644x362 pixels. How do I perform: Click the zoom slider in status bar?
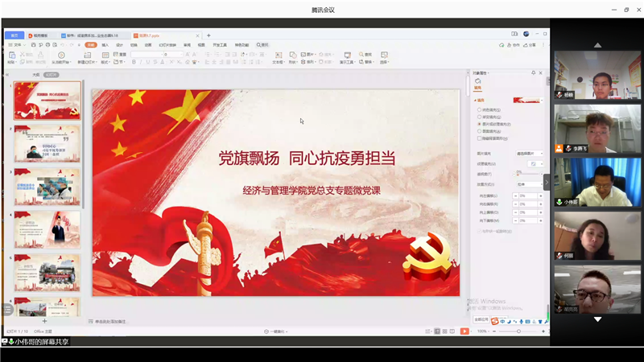point(518,331)
